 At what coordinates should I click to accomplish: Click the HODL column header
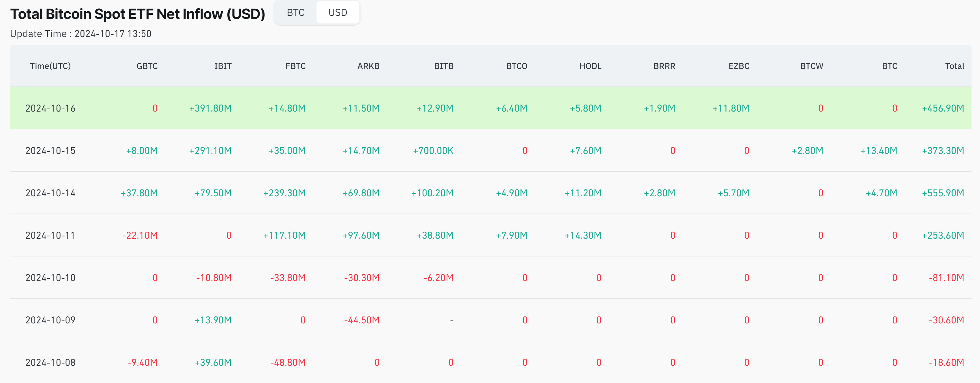[590, 66]
